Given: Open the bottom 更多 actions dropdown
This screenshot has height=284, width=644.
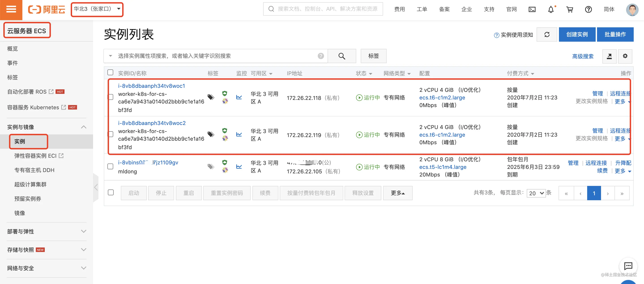Looking at the screenshot, I should [397, 193].
